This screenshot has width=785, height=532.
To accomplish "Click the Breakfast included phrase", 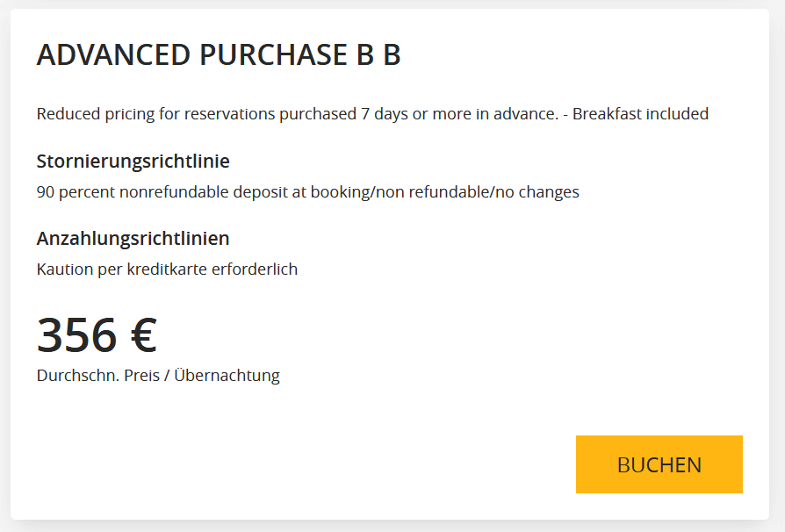I will click(640, 114).
